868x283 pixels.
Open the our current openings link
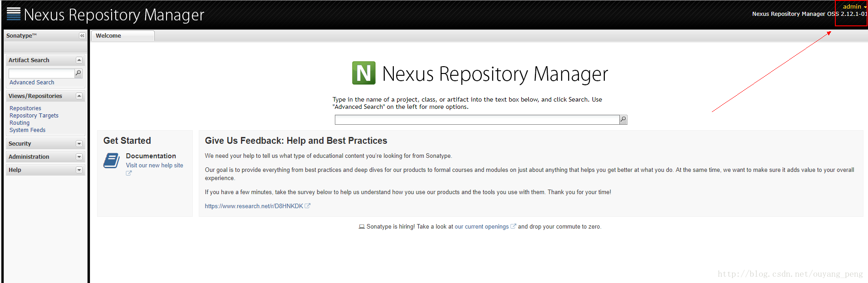tap(482, 227)
